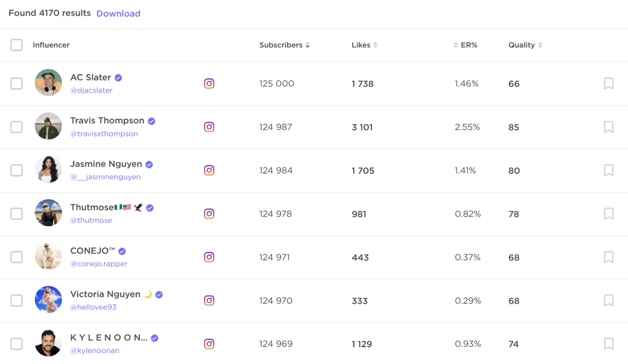Open the @thutmose profile handle
Viewport: 628px width, 364px height.
(x=91, y=220)
